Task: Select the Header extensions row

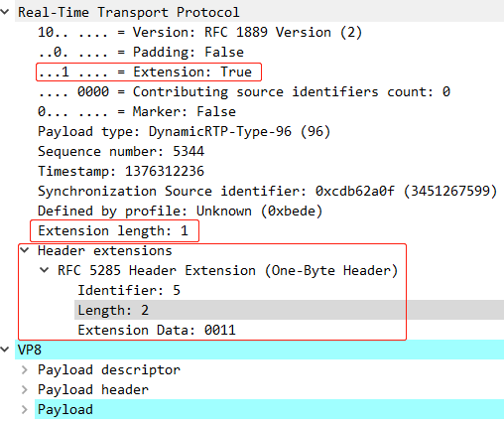Action: click(x=105, y=250)
